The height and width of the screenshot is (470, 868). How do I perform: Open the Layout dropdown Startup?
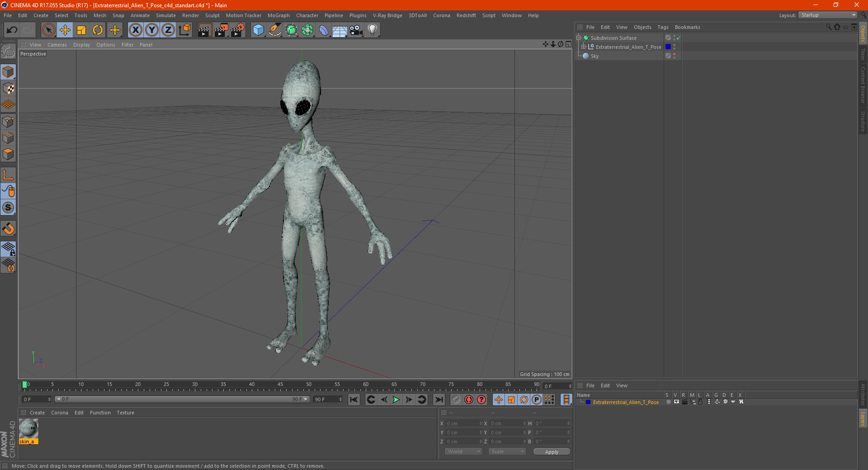click(828, 15)
